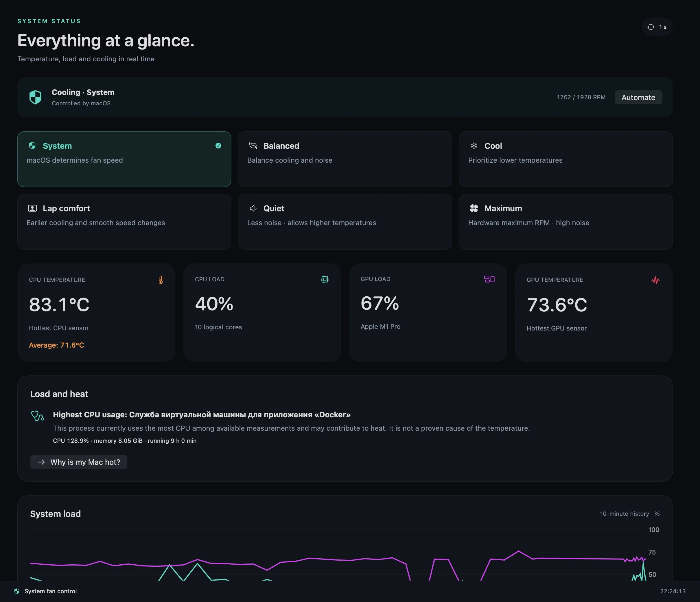Screen dimensions: 700x602
Task: Click the Apple M1 Pro label
Action: (380, 326)
